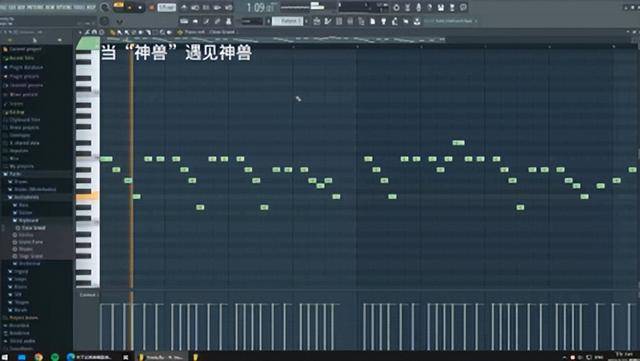Image resolution: width=640 pixels, height=361 pixels.
Task: Select the piano roll zoom tool
Action: point(162,32)
